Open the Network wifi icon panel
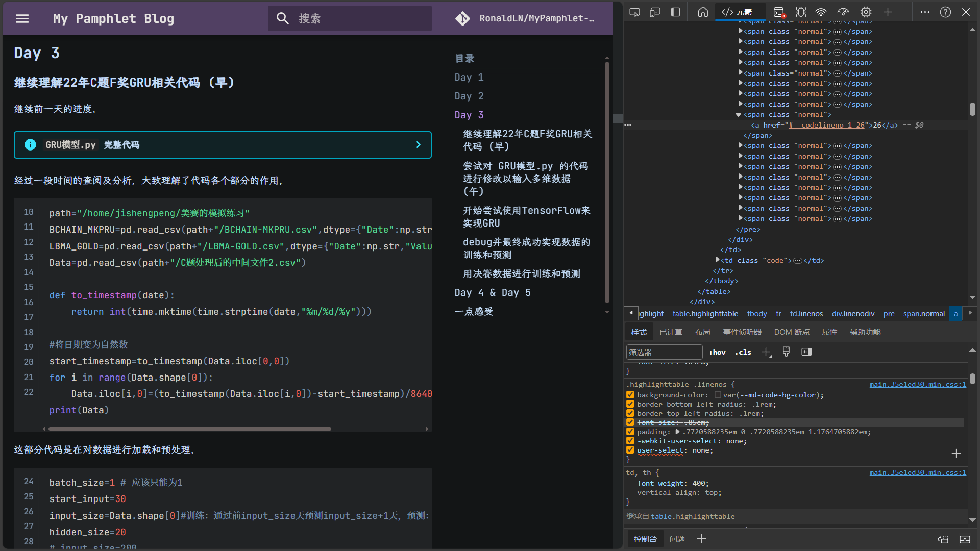The width and height of the screenshot is (980, 551). (821, 12)
